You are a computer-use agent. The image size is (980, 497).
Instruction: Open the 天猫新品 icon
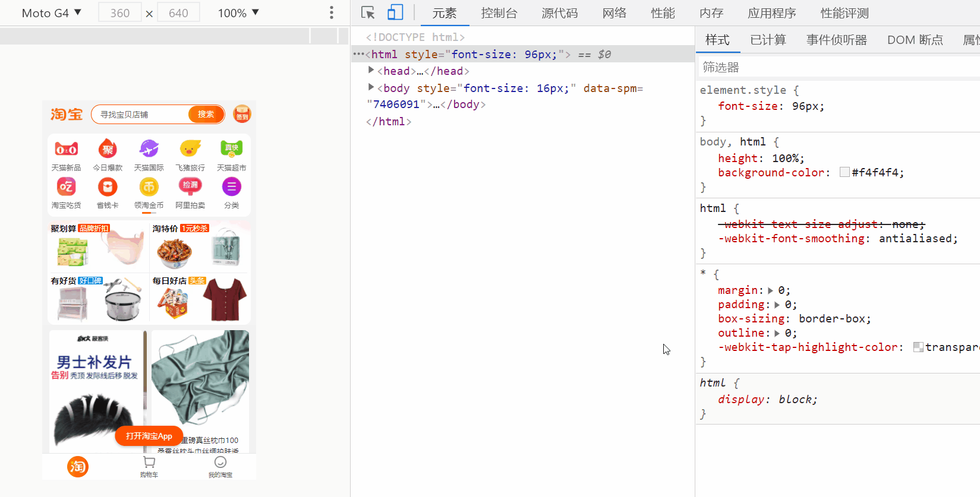[66, 155]
